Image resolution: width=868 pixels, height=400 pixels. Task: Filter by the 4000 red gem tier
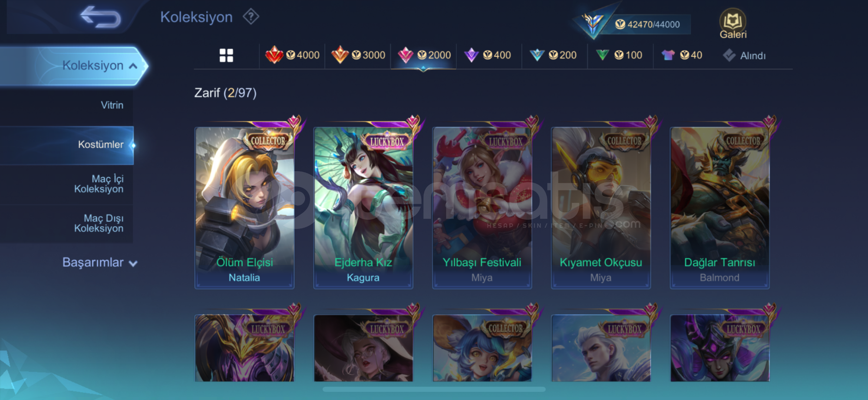pos(292,55)
